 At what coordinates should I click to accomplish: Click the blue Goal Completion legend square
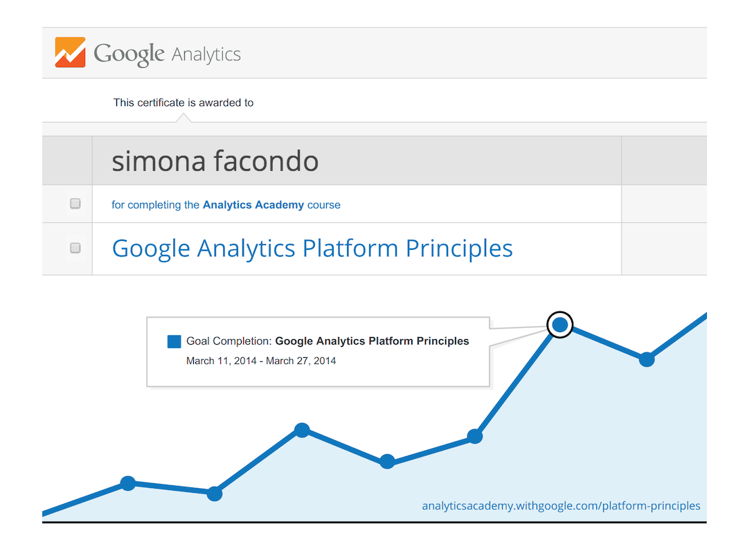174,341
